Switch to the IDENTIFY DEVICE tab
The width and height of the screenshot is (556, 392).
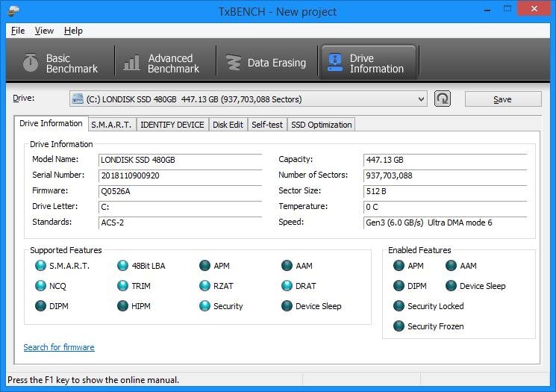coord(172,125)
